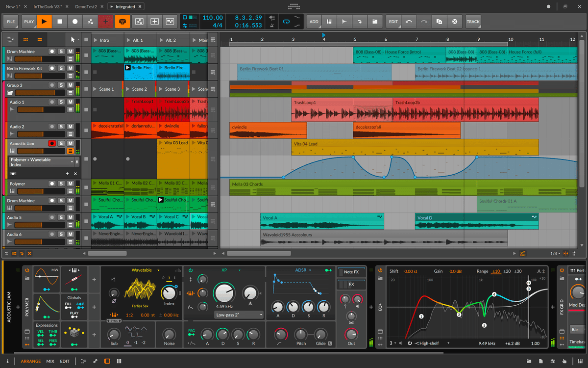Click the mixer sliders icon in footer
The height and width of the screenshot is (368, 588).
[x=553, y=361]
